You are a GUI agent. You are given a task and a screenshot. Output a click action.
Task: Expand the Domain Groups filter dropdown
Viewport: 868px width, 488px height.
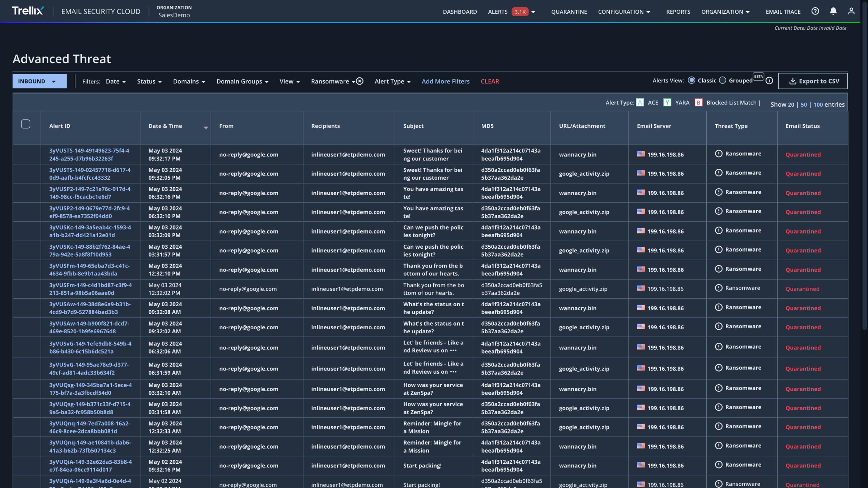[x=243, y=81]
